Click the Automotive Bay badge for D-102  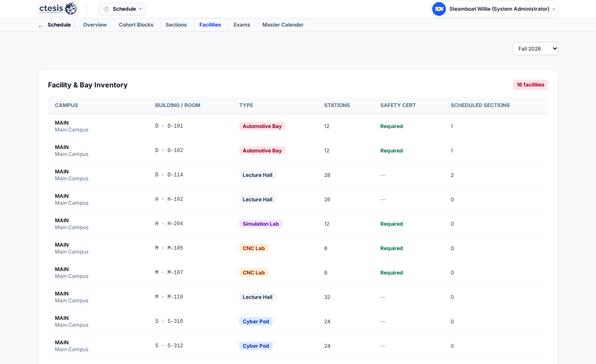pyautogui.click(x=262, y=151)
